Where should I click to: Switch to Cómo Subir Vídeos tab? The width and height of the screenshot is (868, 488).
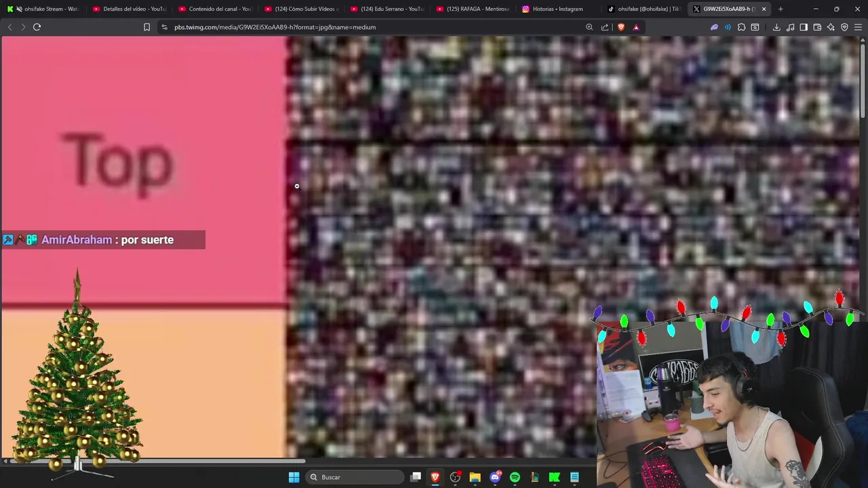tap(301, 9)
